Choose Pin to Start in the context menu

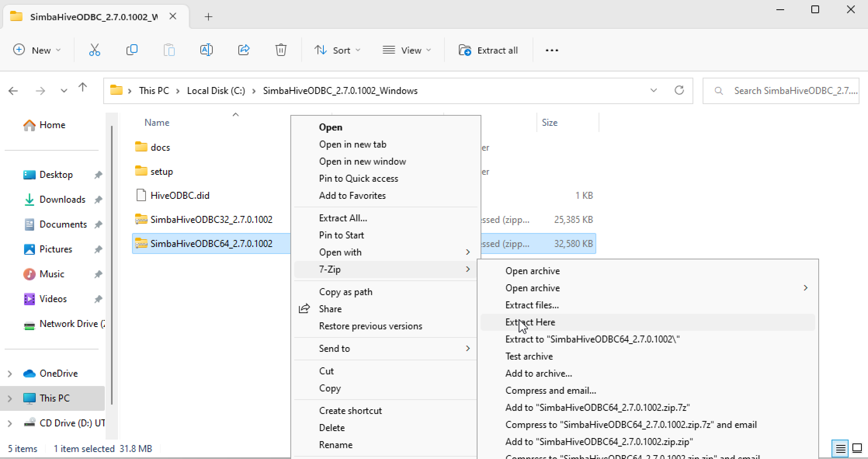point(386,235)
